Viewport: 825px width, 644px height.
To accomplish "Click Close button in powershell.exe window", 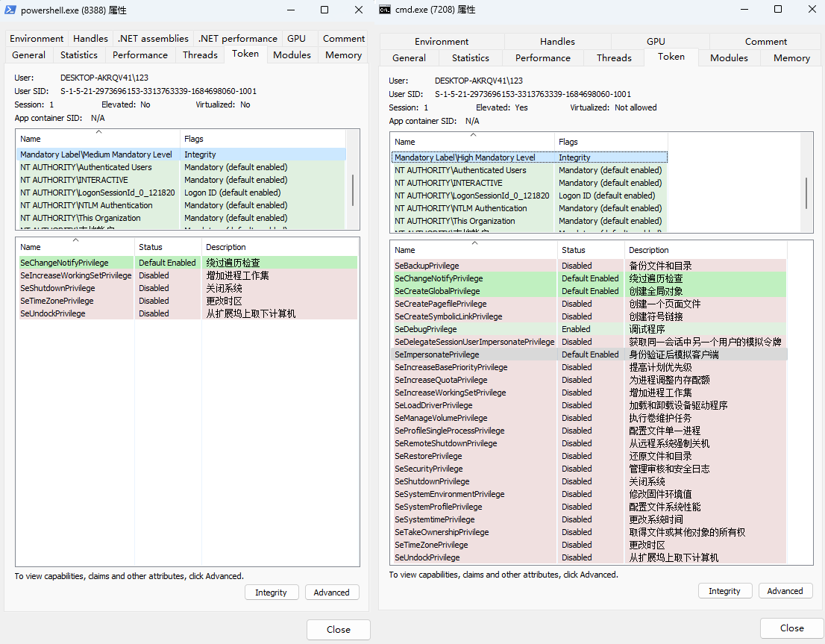I will [339, 629].
